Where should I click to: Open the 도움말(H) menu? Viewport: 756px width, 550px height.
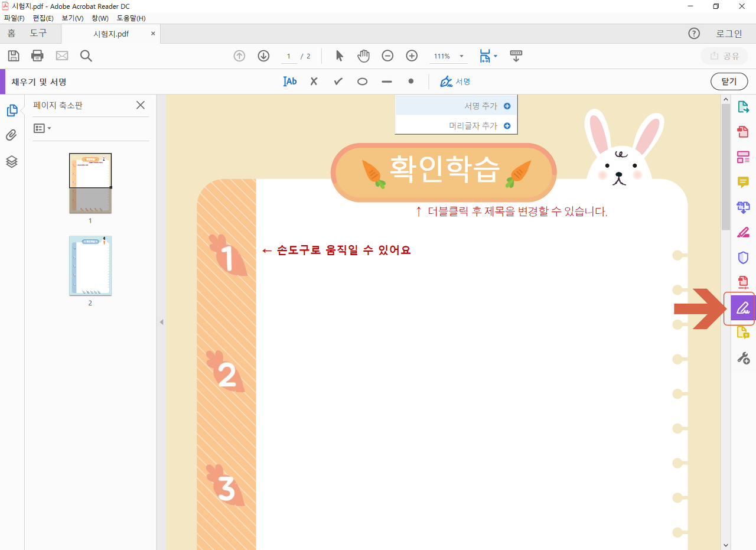(131, 18)
